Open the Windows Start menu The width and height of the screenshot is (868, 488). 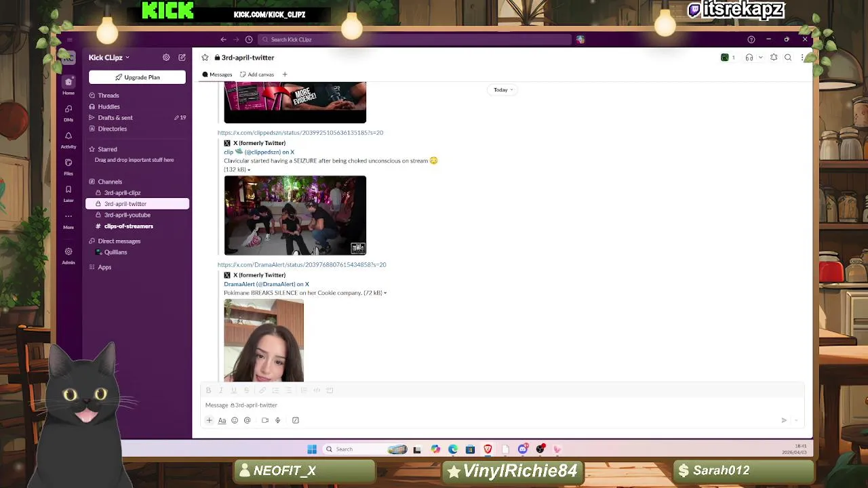312,449
